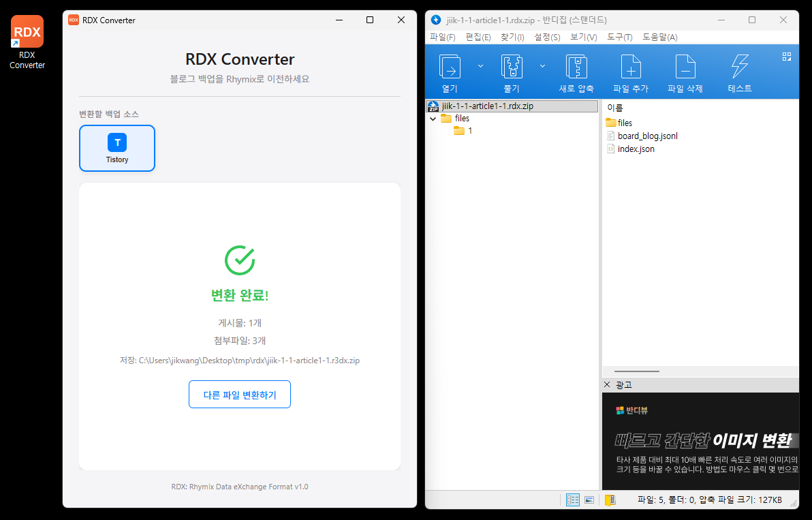Open the 도구(T) menu in Bandizip
Screen dimensions: 812x520
620,37
